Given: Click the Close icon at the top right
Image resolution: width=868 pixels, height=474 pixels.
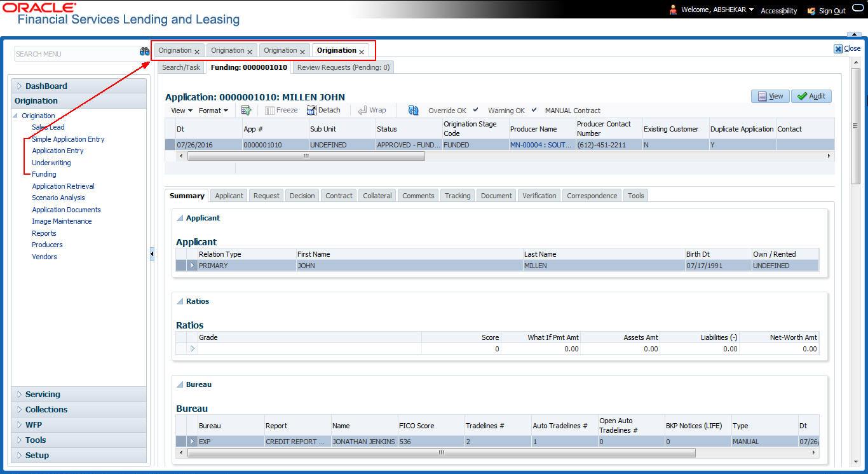Looking at the screenshot, I should click(838, 49).
